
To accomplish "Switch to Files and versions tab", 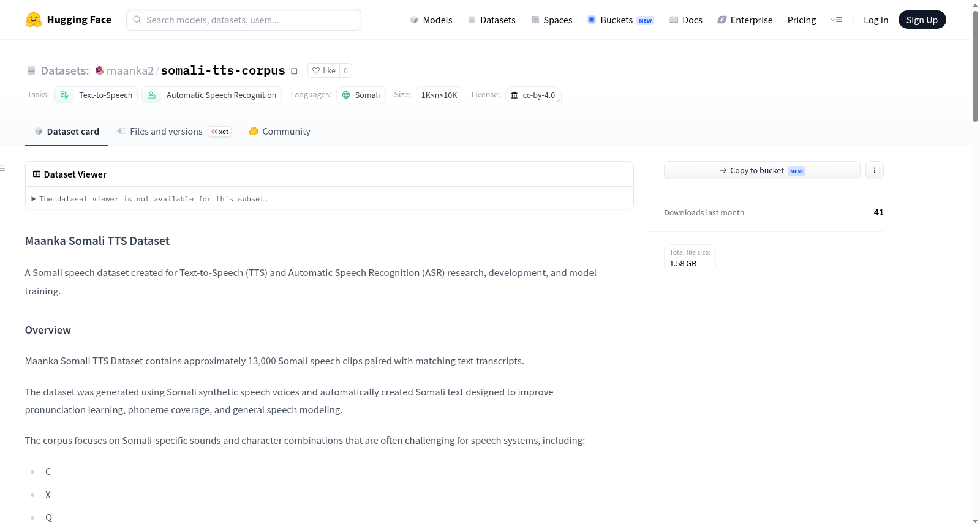I will (x=174, y=132).
